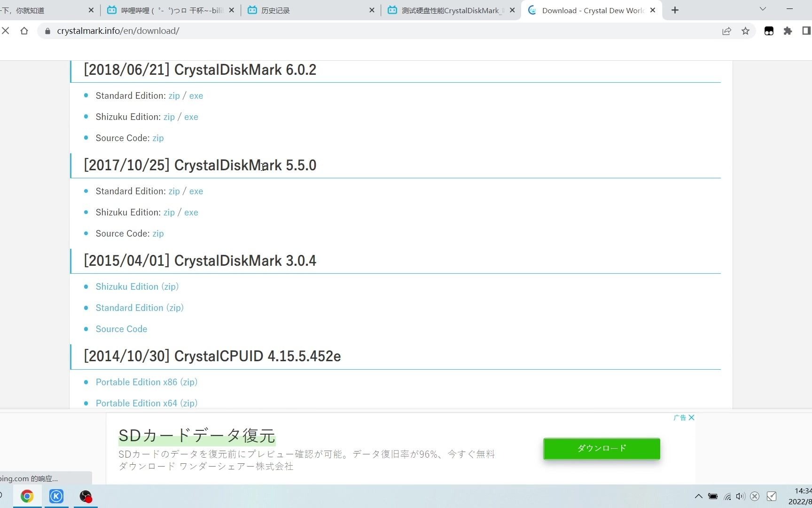This screenshot has width=812, height=508.
Task: Open the battery status tray icon
Action: pos(713,496)
